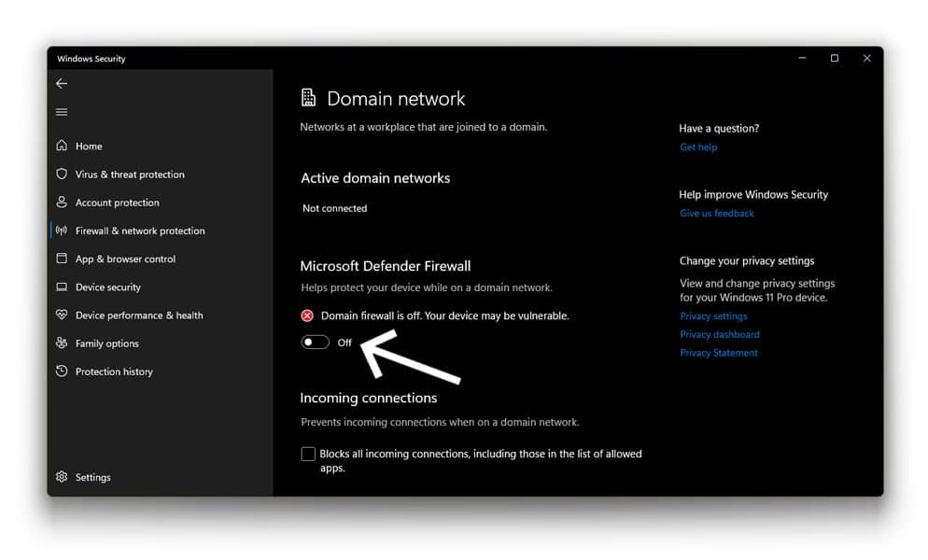This screenshot has height=560, width=928.
Task: Open Virus & threat protection section
Action: (130, 175)
